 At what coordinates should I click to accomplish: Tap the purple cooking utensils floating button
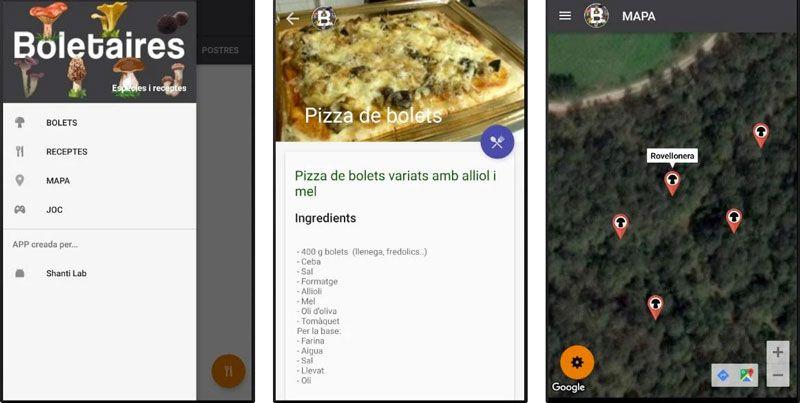coord(497,142)
